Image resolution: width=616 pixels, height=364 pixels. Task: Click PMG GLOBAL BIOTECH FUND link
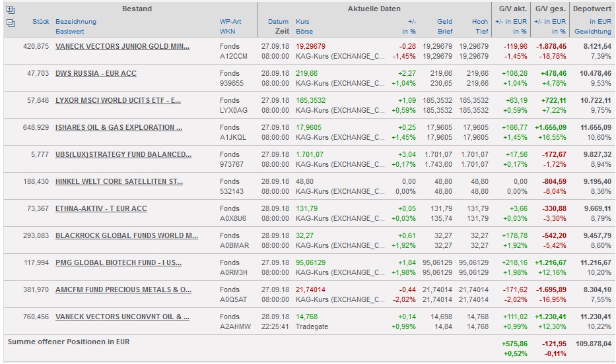pos(119,262)
